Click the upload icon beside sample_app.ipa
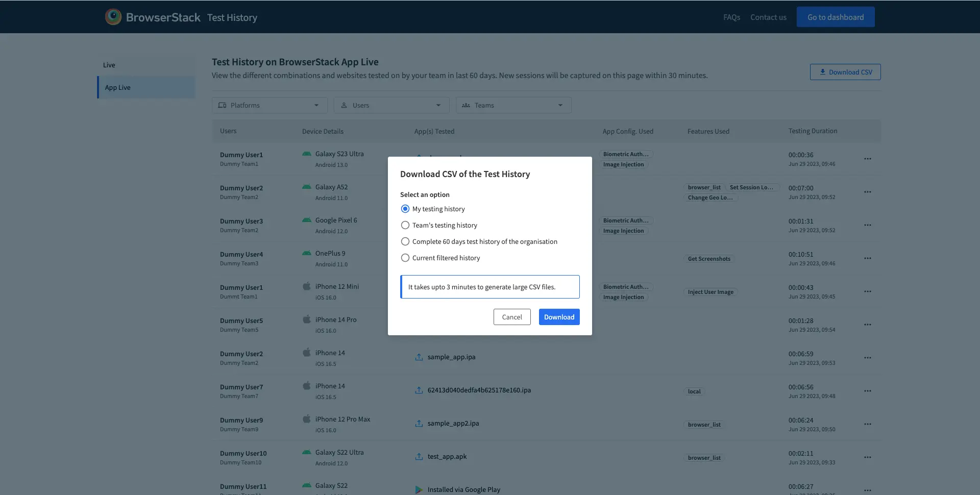 tap(419, 357)
